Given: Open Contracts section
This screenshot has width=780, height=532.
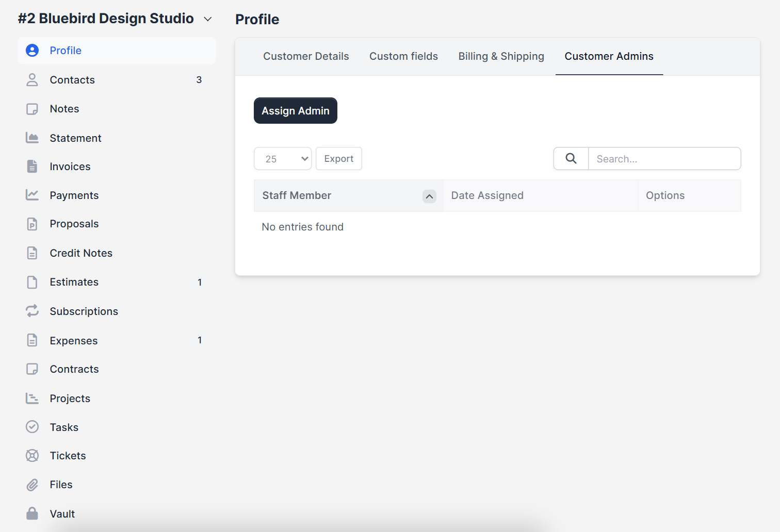Looking at the screenshot, I should 117,369.
